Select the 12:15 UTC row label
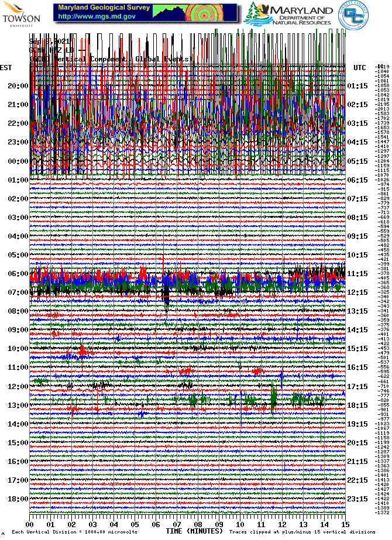392x540 pixels. [x=357, y=293]
